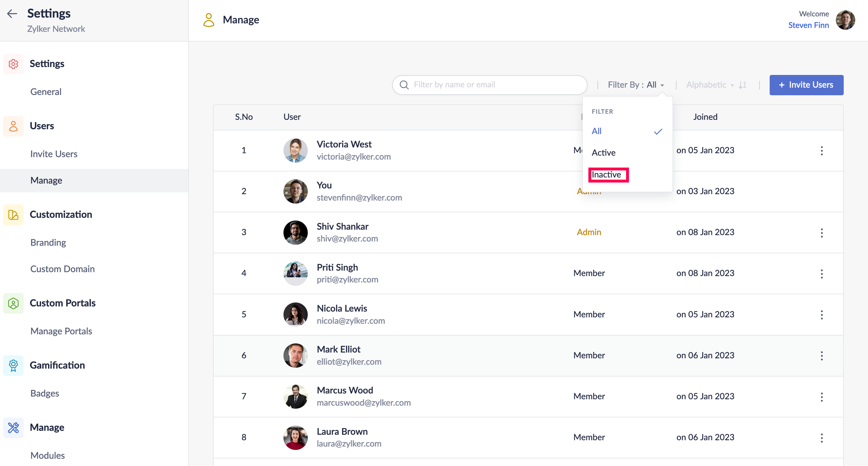Open the Branding settings page

point(48,243)
